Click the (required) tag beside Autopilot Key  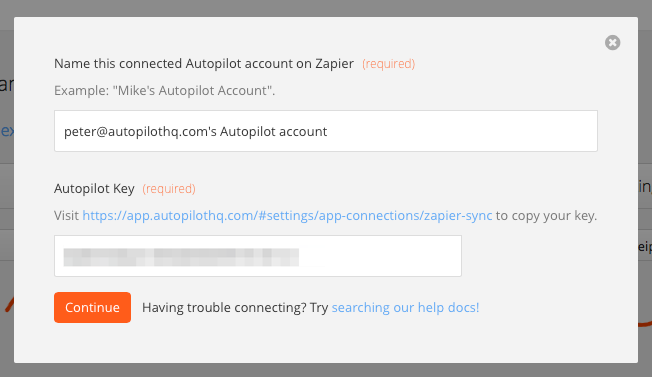[x=169, y=189]
